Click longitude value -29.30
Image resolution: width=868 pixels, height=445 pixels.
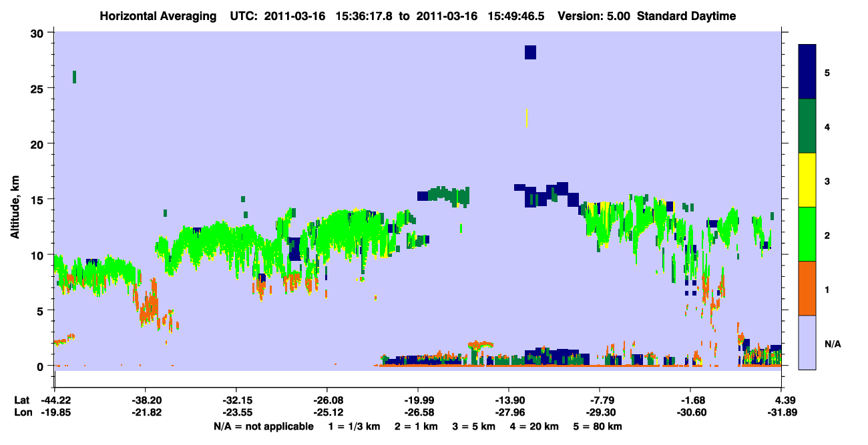click(600, 412)
